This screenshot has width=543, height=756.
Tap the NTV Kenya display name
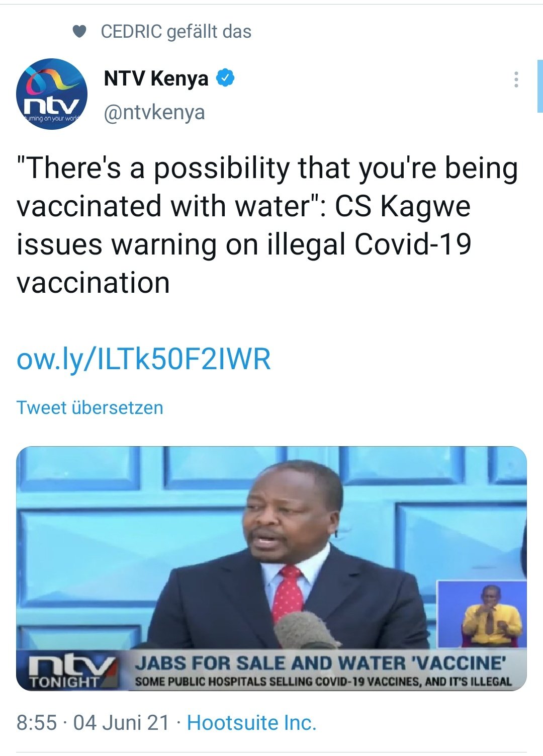pos(156,78)
